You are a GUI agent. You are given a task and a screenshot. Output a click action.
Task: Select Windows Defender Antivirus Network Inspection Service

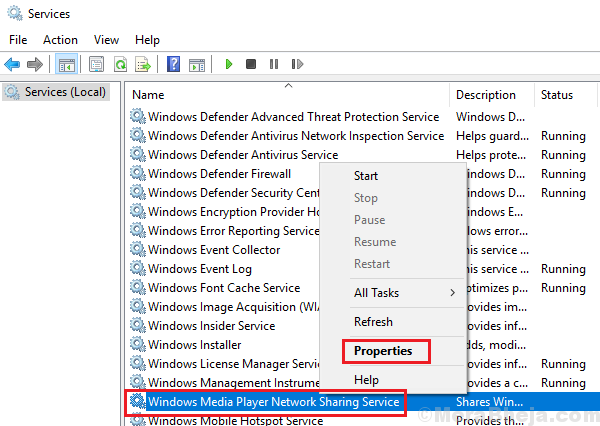tap(296, 135)
